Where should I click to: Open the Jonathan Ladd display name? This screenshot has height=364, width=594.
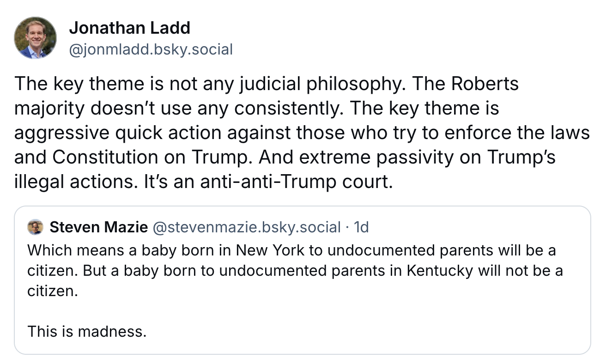click(129, 28)
